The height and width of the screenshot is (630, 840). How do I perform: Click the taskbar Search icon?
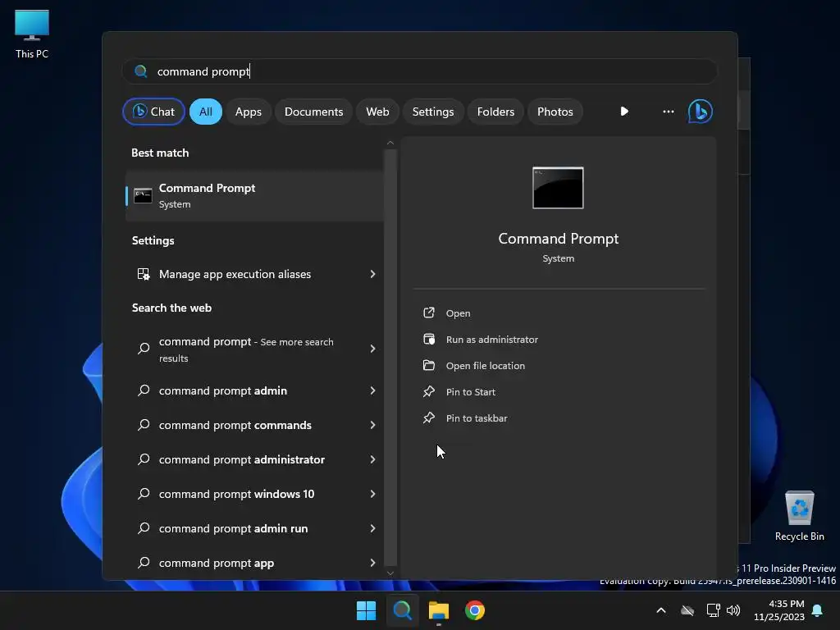click(402, 610)
